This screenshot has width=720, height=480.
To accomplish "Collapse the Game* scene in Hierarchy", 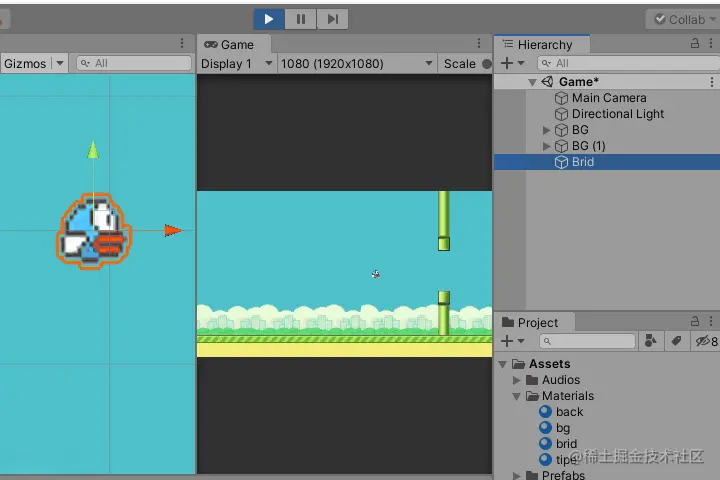I will coord(532,82).
